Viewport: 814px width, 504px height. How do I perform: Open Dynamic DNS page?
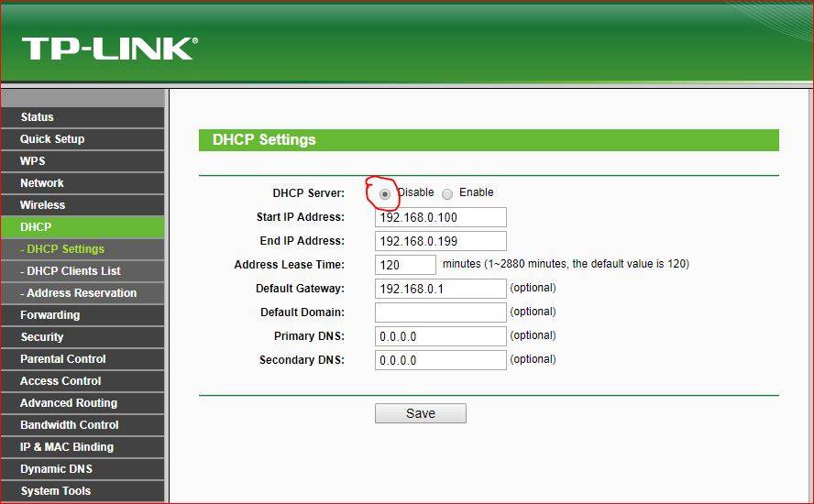82,468
